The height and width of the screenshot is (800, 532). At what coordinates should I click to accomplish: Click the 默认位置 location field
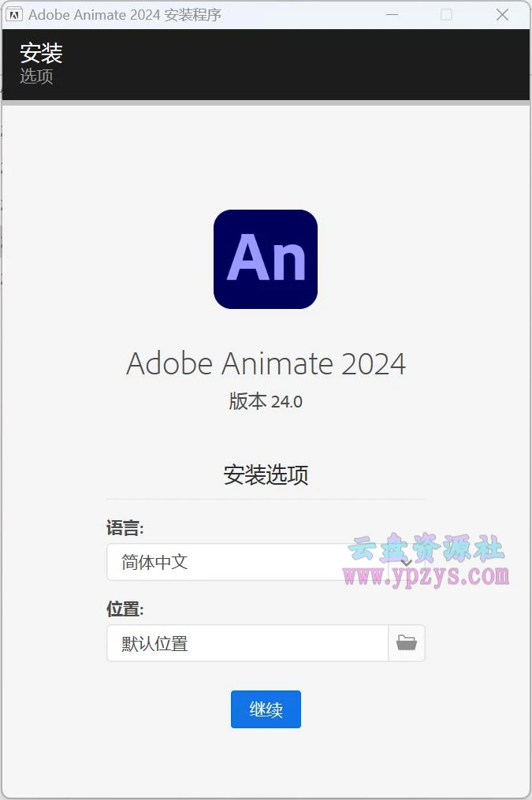pos(236,643)
